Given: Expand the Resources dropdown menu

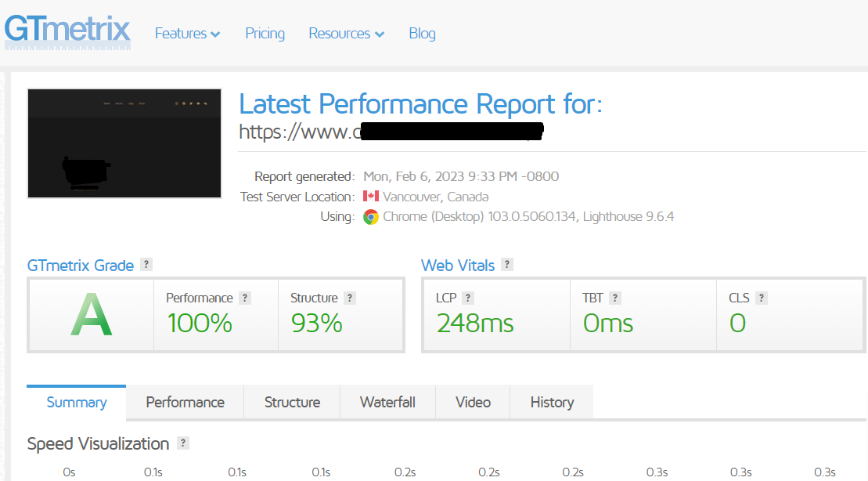Looking at the screenshot, I should coord(346,34).
